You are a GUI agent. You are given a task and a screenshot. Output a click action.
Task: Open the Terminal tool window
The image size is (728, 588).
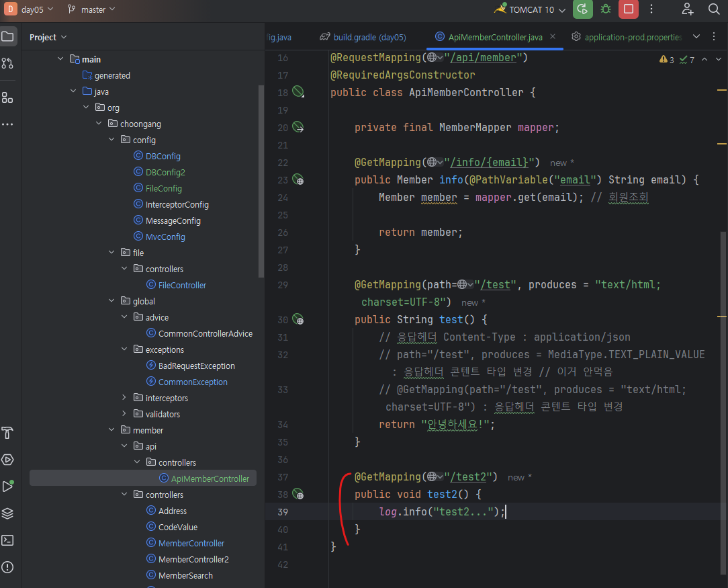7,540
